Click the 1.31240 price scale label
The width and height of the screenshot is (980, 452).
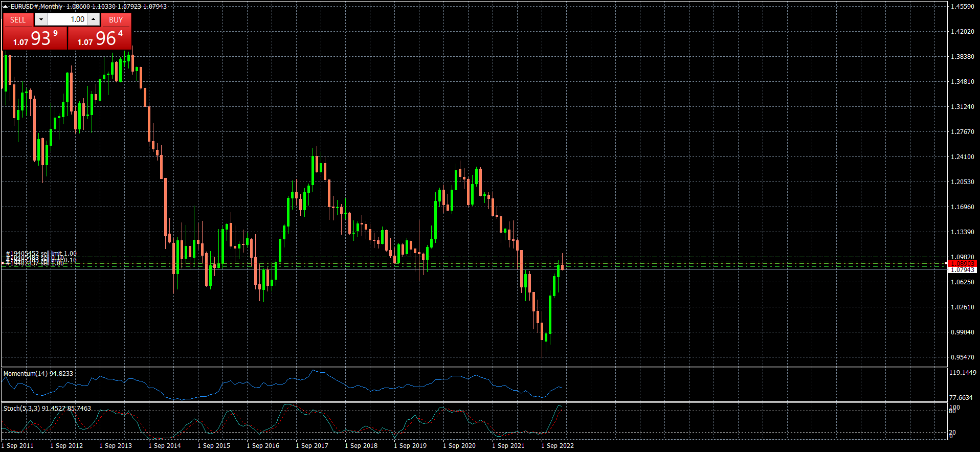pyautogui.click(x=962, y=107)
